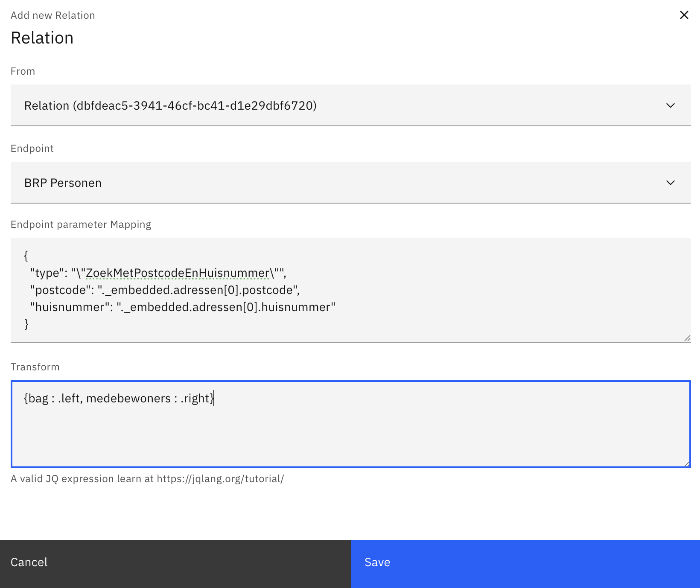
Task: Open the From dropdown showing Relation (dbfdeac5…)
Action: point(341,105)
